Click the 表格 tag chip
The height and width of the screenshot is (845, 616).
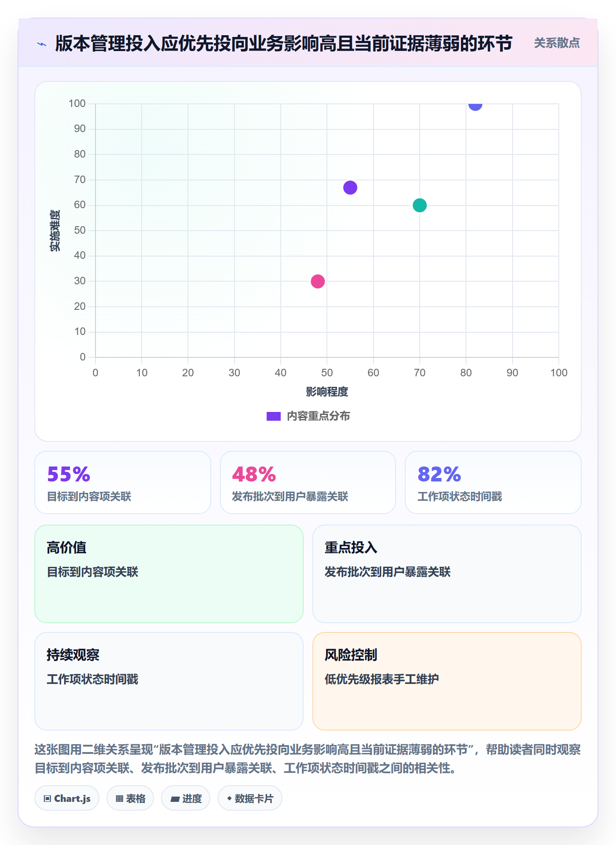[x=130, y=798]
